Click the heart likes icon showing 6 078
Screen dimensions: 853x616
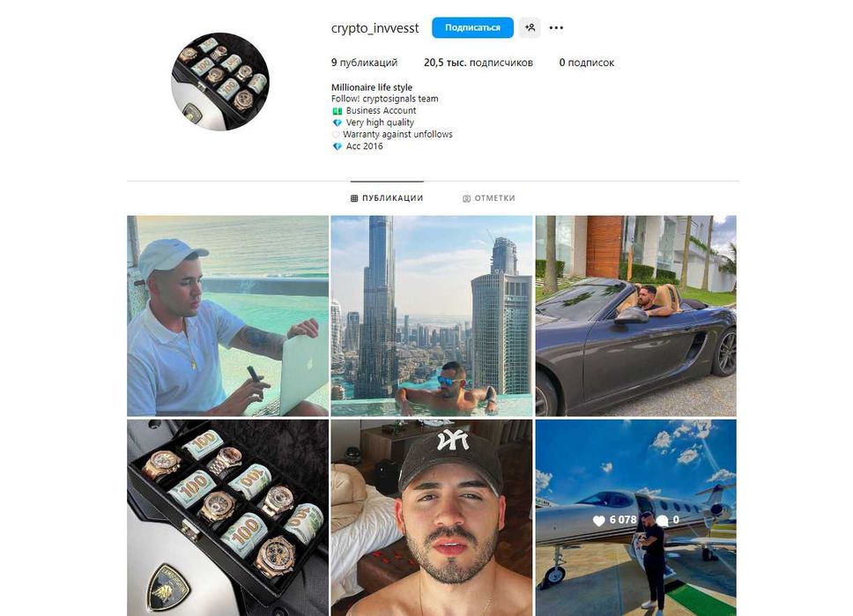598,521
